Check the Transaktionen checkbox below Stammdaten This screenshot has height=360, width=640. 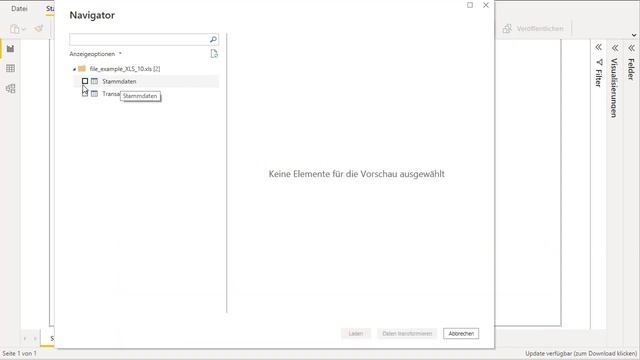click(85, 93)
